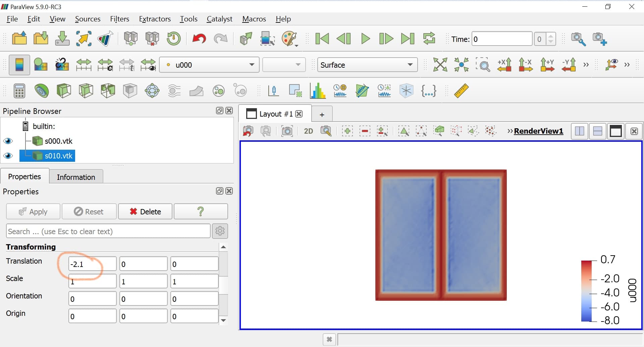Go to first frame
The width and height of the screenshot is (644, 347).
point(322,39)
